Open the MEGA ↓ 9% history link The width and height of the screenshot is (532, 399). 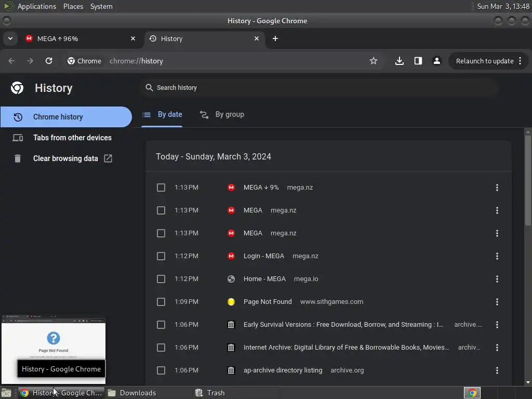pos(261,188)
